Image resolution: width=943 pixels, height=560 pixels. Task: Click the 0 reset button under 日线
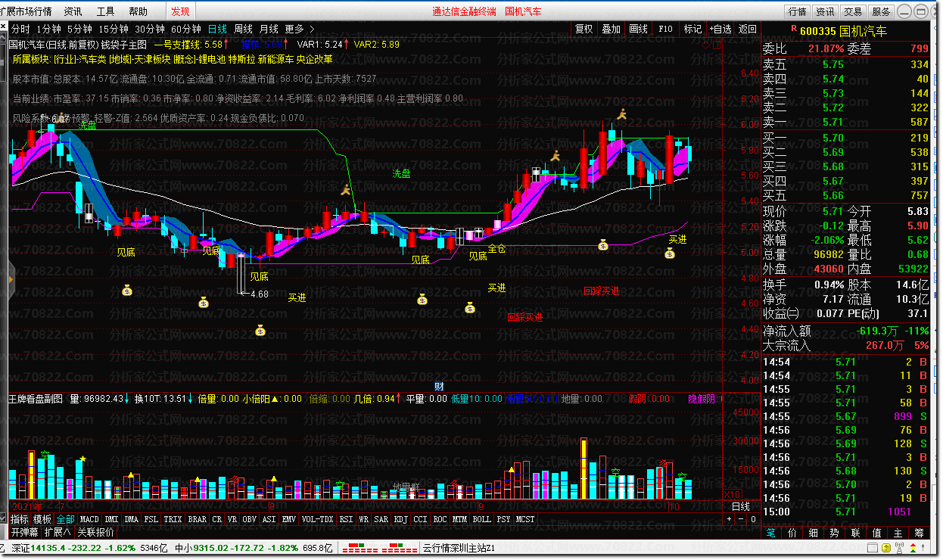click(753, 519)
